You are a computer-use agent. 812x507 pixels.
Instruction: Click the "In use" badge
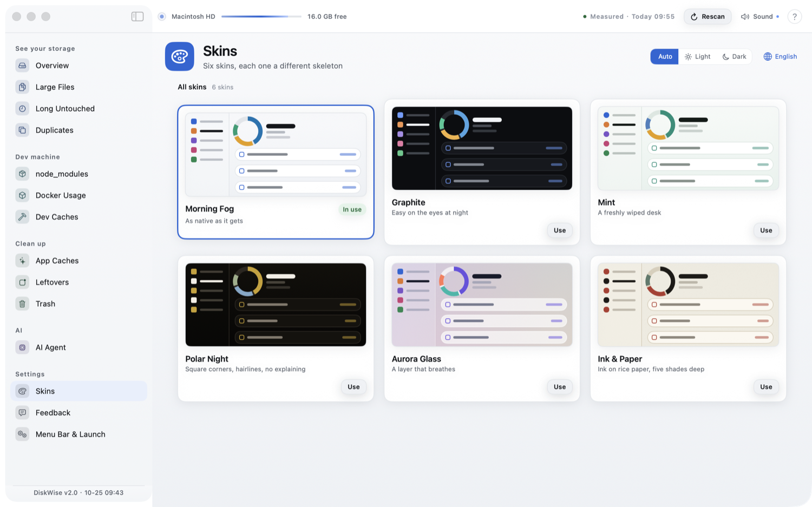[352, 210]
